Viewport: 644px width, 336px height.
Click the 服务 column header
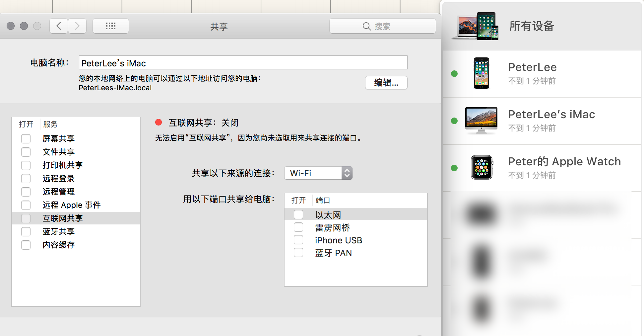click(x=50, y=124)
